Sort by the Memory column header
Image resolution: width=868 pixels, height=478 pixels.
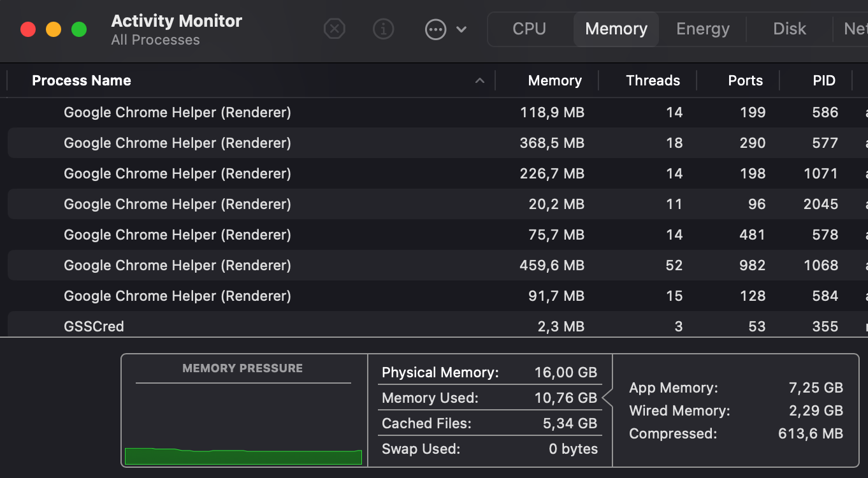click(554, 81)
